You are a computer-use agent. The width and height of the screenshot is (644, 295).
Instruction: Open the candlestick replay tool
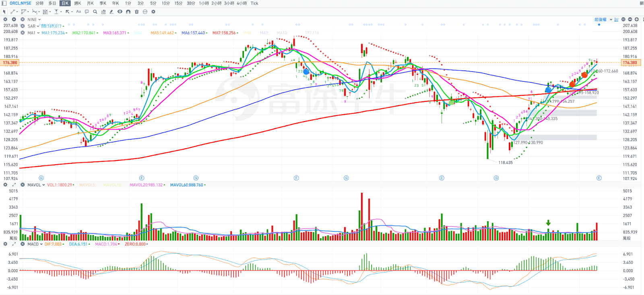103,12
